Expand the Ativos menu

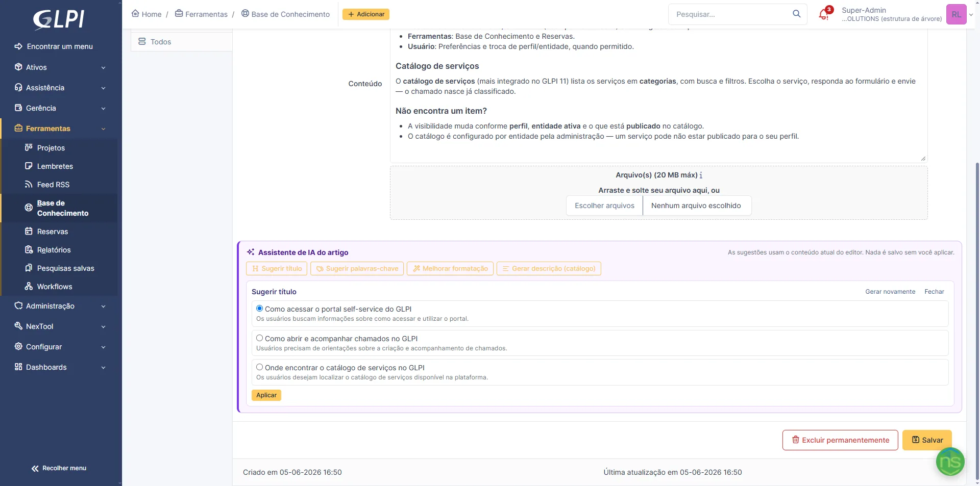61,67
